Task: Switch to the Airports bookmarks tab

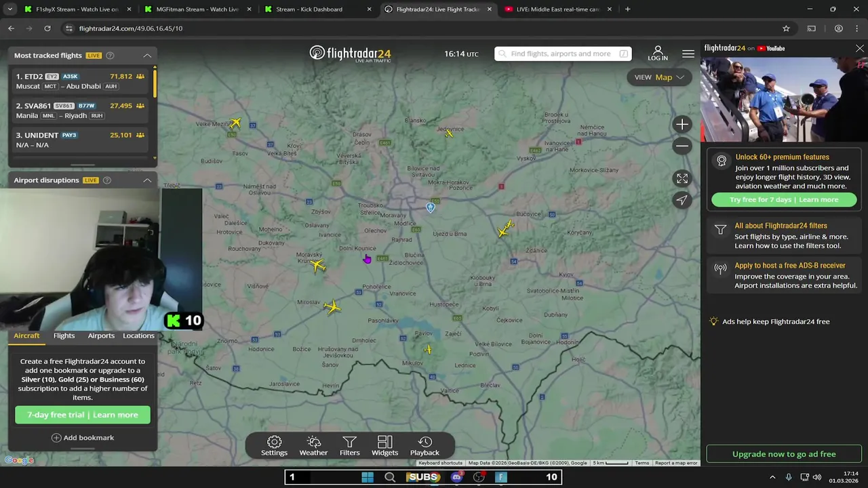Action: pyautogui.click(x=101, y=335)
